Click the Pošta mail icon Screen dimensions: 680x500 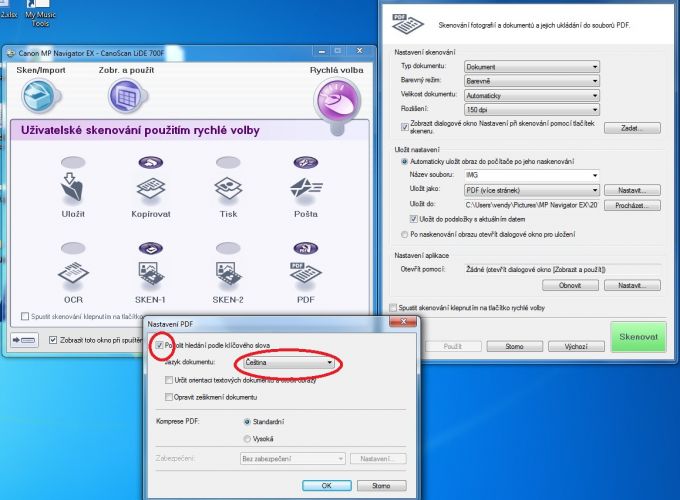[x=306, y=188]
